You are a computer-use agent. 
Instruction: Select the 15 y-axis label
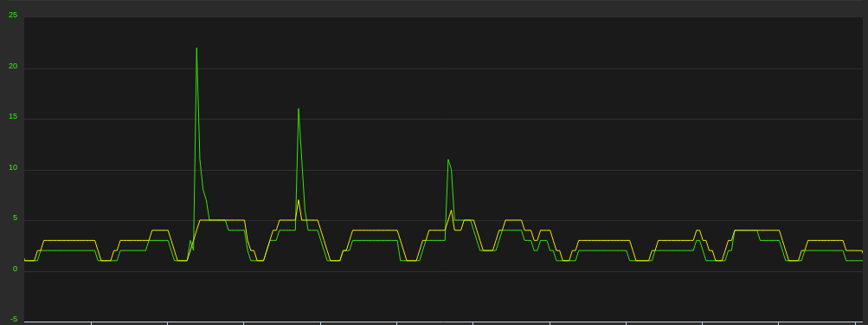click(13, 116)
